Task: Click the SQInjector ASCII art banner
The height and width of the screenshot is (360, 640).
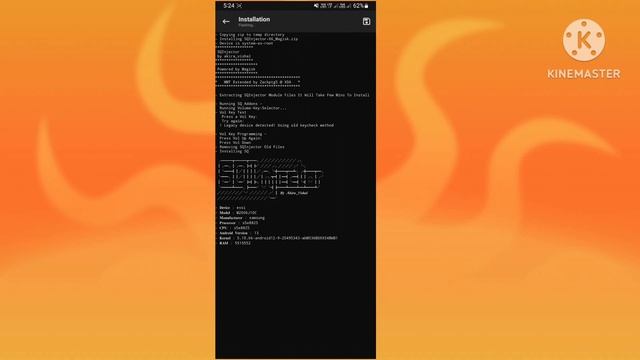Action: click(269, 179)
